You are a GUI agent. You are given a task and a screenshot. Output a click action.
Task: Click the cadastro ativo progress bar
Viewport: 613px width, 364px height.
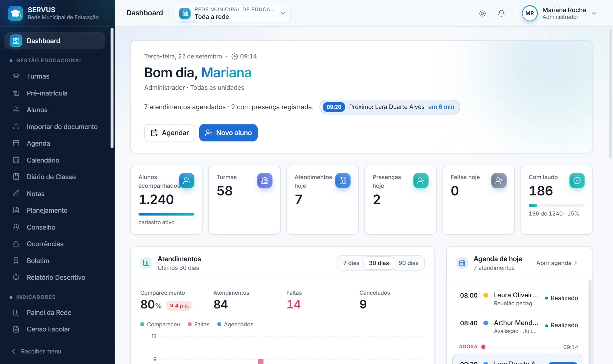click(166, 214)
